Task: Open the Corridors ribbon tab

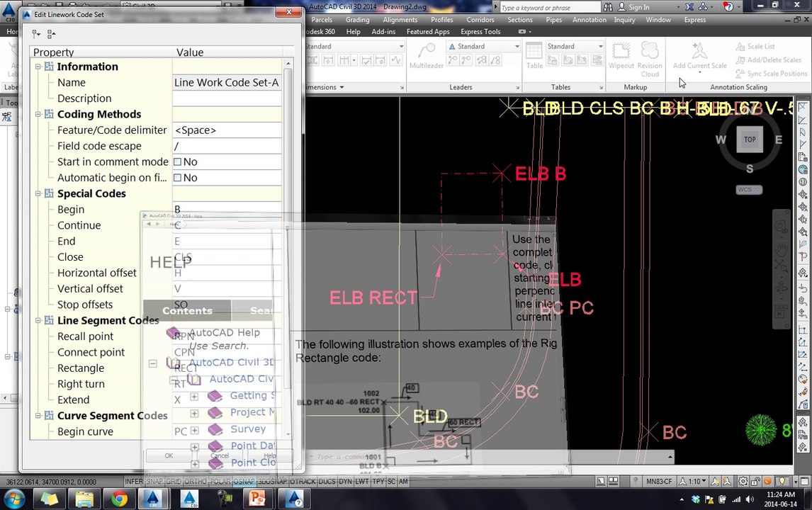Action: (x=480, y=20)
